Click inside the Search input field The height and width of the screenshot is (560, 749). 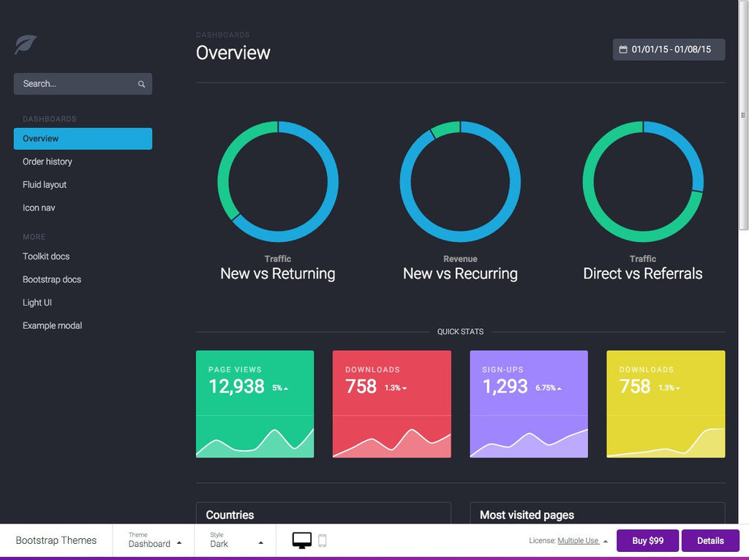pos(73,83)
